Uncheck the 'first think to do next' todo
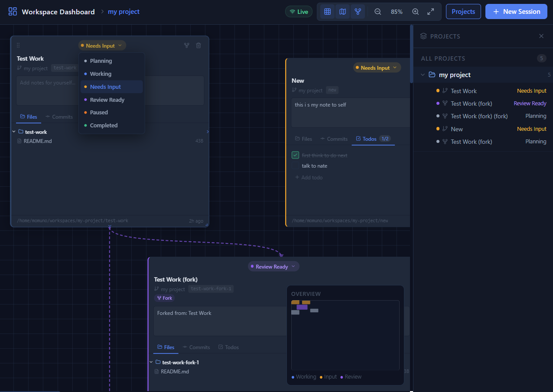 coord(296,155)
